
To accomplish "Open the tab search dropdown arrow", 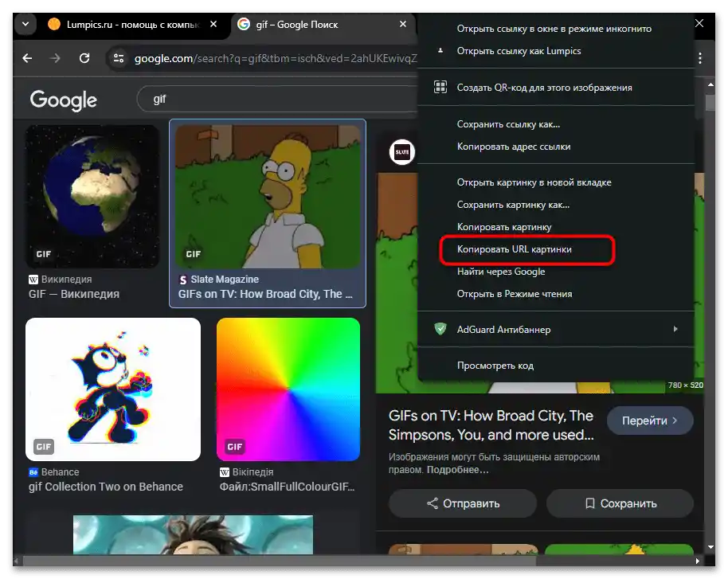I will point(25,24).
